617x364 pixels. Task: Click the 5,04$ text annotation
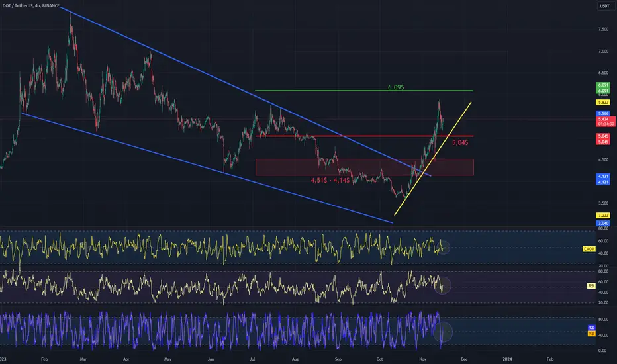click(x=460, y=142)
